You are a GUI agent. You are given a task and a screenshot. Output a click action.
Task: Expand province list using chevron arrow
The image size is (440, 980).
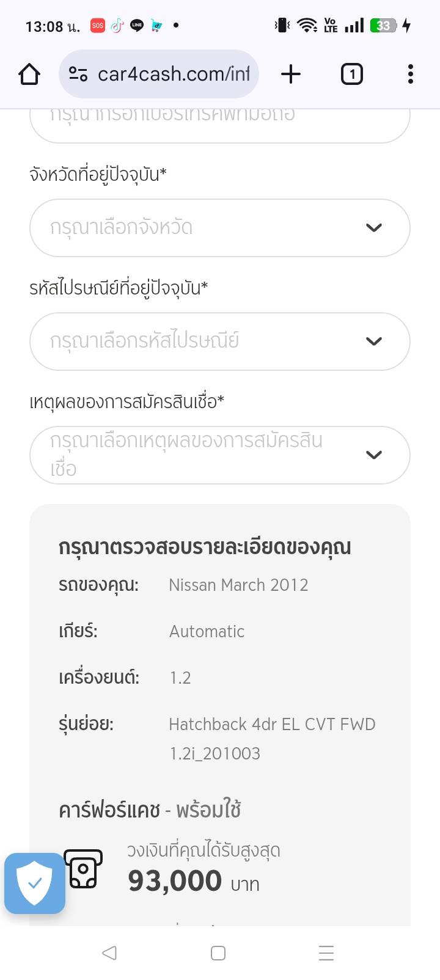click(x=374, y=228)
